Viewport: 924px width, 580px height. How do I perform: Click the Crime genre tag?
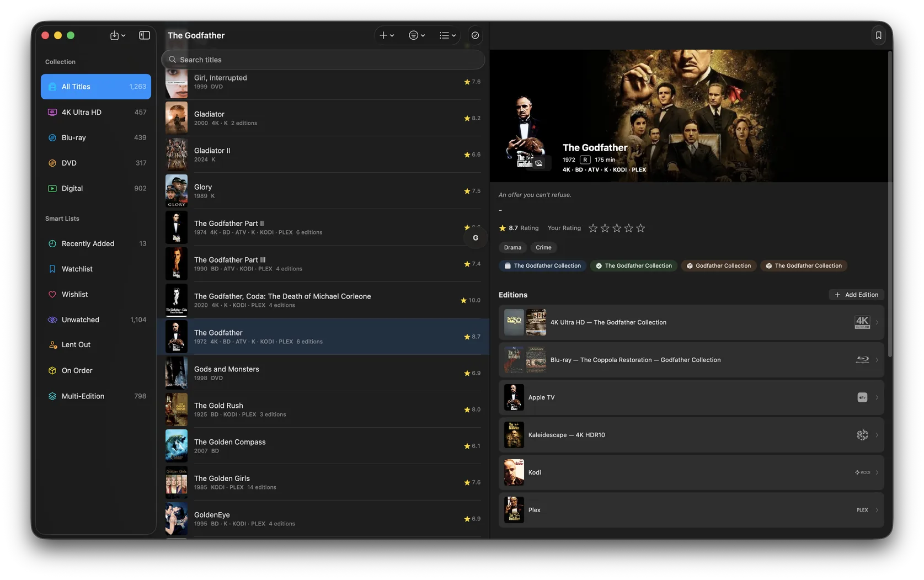[543, 247]
